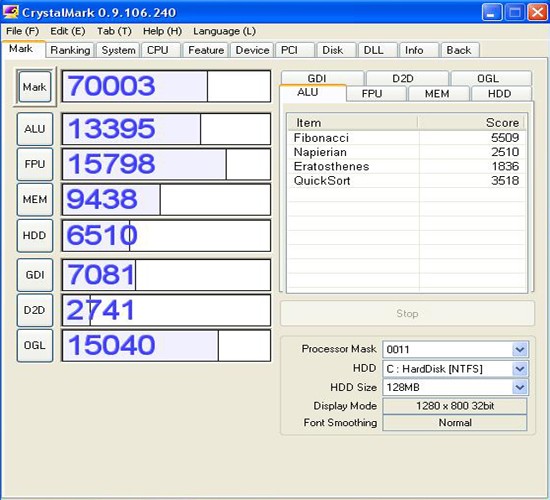Image resolution: width=550 pixels, height=500 pixels.
Task: Expand the Processor Mask dropdown arrow
Action: tap(519, 349)
